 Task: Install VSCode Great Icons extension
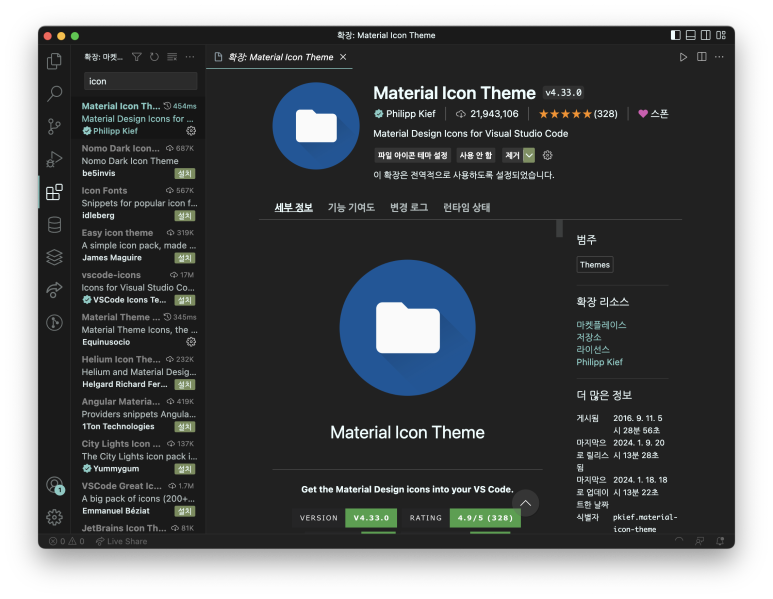[185, 511]
